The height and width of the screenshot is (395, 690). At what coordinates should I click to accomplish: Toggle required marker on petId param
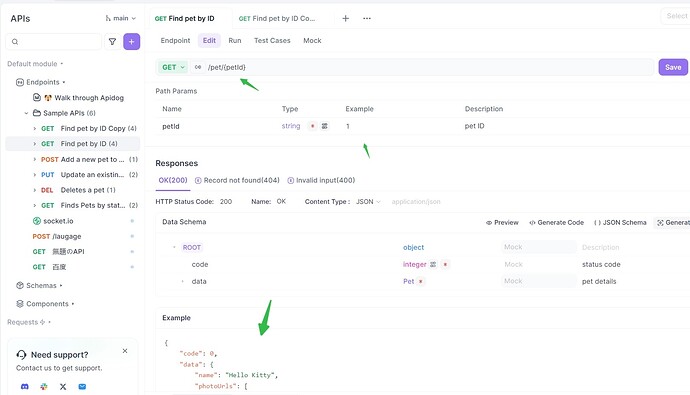tap(312, 126)
